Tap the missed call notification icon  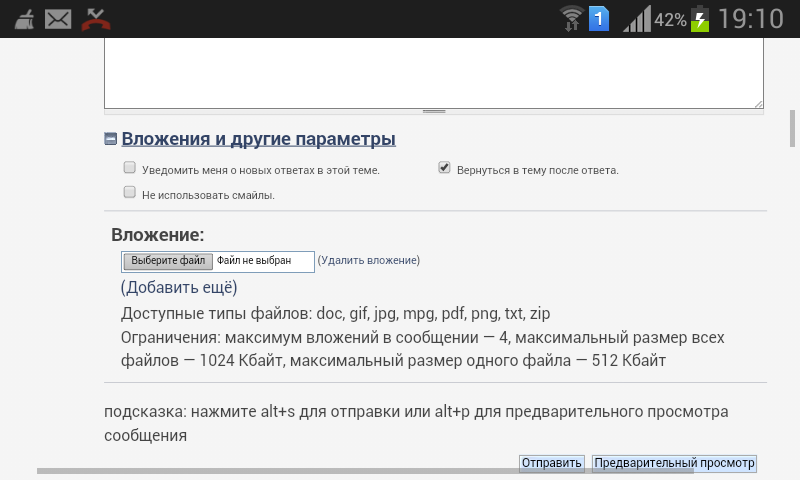[x=96, y=19]
